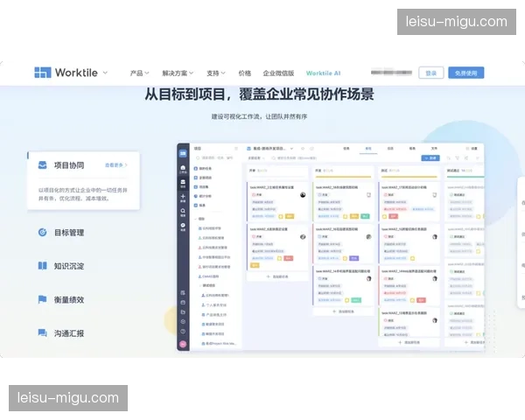
Task: Click 添加新任务 under the first board column
Action: [x=277, y=276]
